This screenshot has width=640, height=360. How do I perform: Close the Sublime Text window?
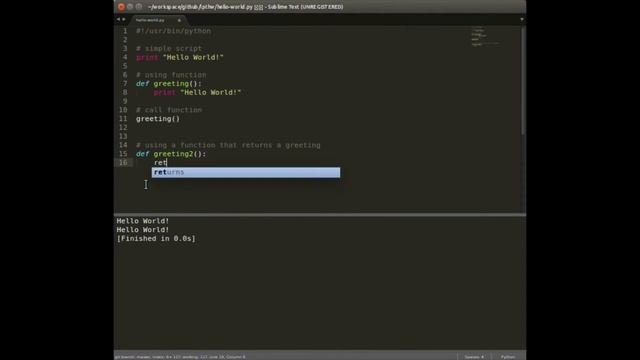tap(121, 7)
